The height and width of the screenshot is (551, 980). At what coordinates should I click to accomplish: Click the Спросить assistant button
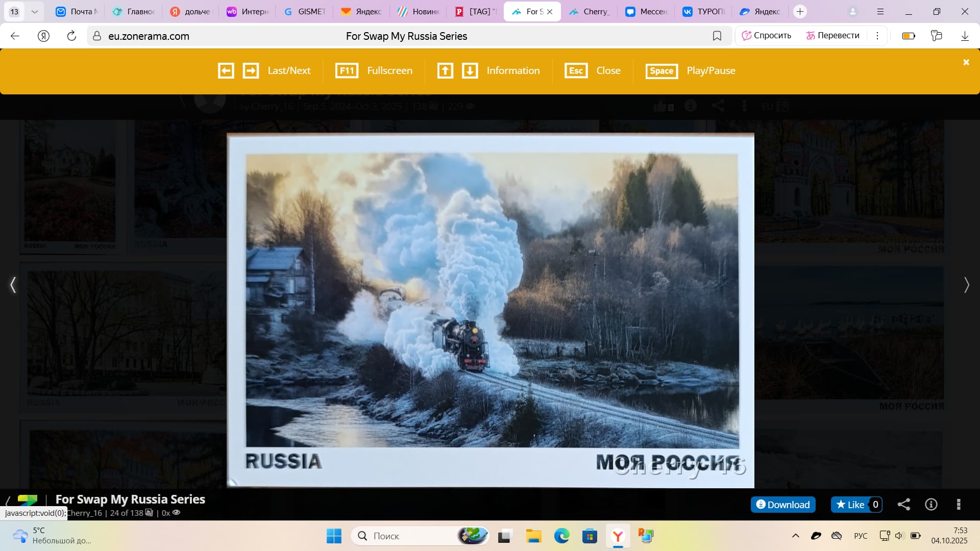766,36
